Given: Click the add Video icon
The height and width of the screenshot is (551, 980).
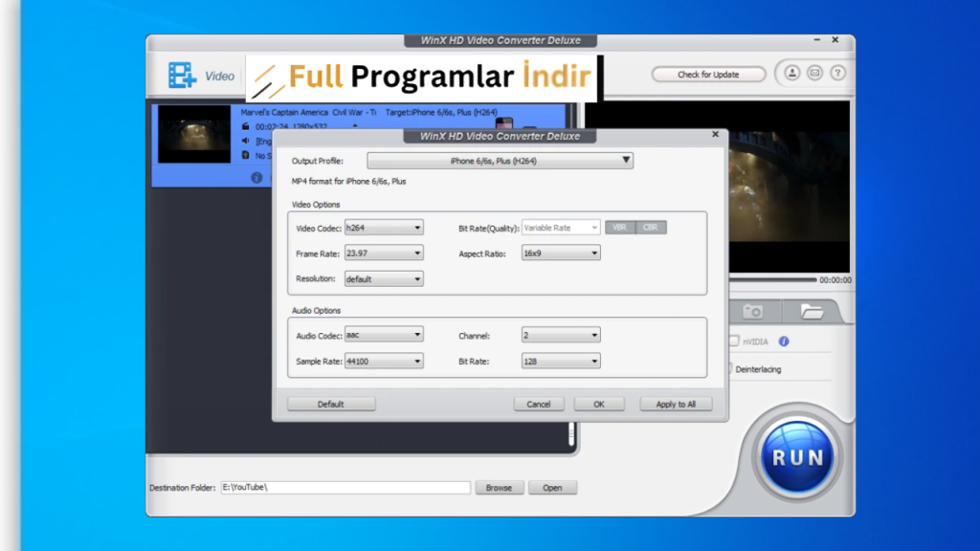Looking at the screenshot, I should click(x=182, y=76).
